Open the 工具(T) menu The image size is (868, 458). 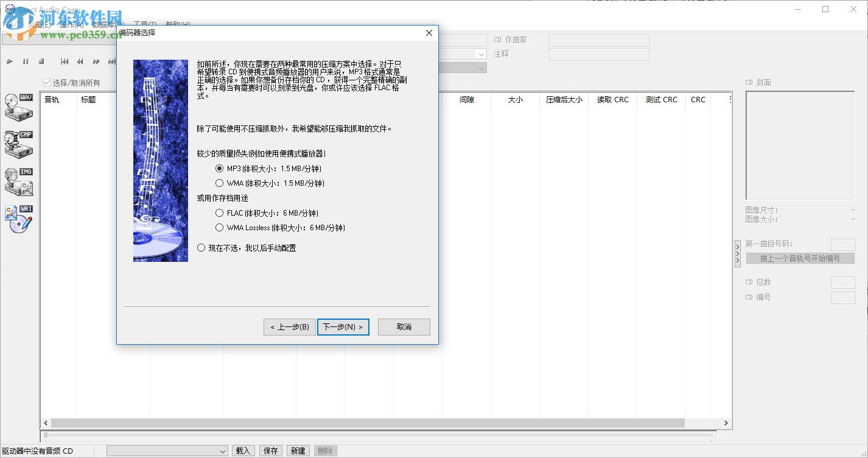[x=145, y=24]
